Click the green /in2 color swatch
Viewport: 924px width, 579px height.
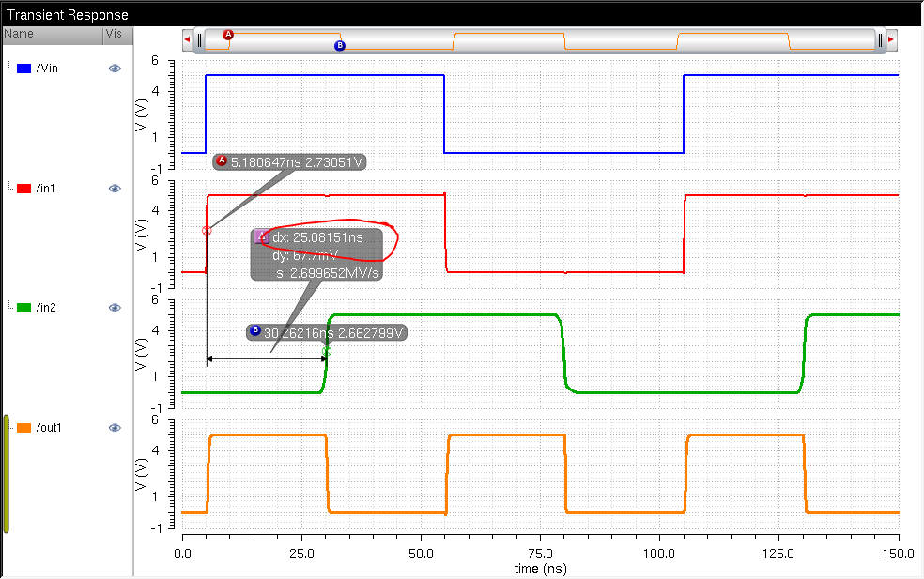[x=24, y=308]
